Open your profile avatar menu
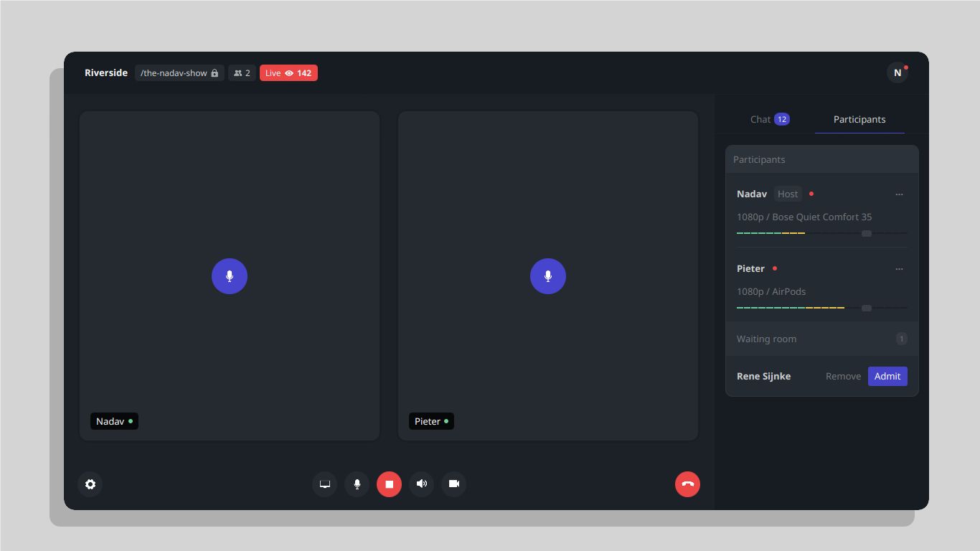The height and width of the screenshot is (551, 980). (897, 72)
